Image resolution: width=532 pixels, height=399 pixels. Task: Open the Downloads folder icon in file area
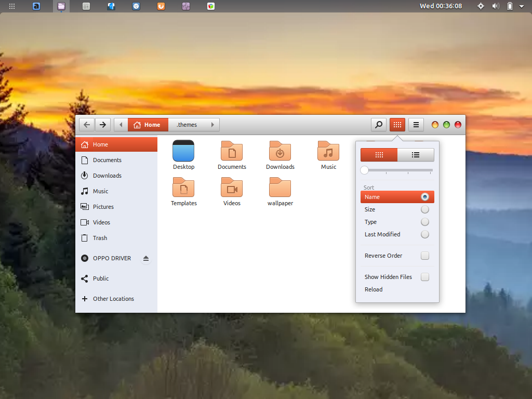pyautogui.click(x=280, y=155)
